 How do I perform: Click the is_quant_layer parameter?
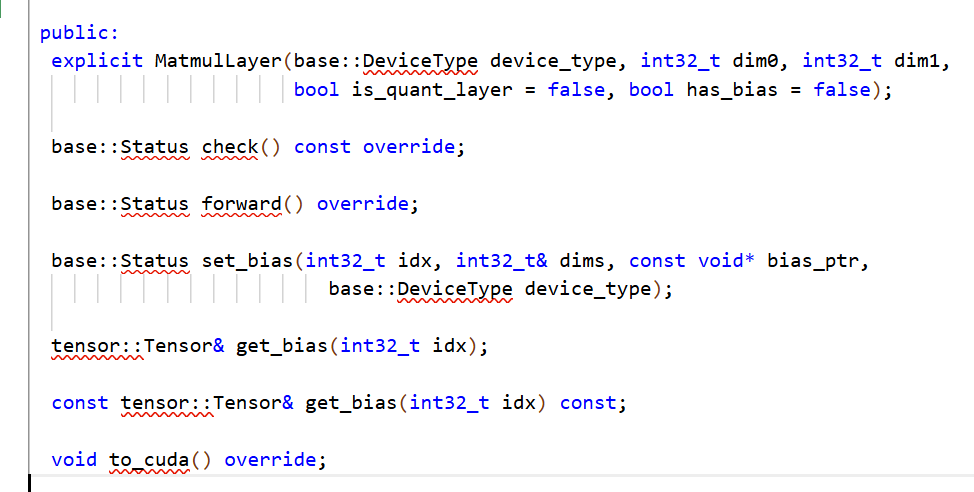click(x=432, y=89)
